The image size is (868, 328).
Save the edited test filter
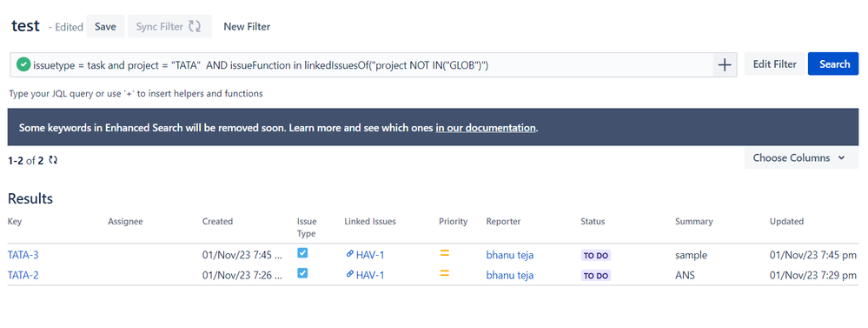pos(105,26)
